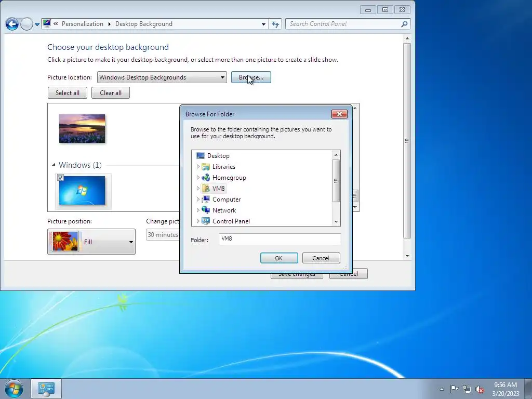Click the VM8 user folder icon
The width and height of the screenshot is (532, 399).
(x=206, y=188)
